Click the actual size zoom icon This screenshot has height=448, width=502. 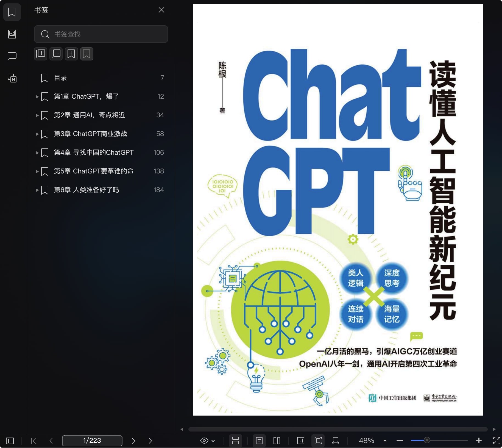301,441
